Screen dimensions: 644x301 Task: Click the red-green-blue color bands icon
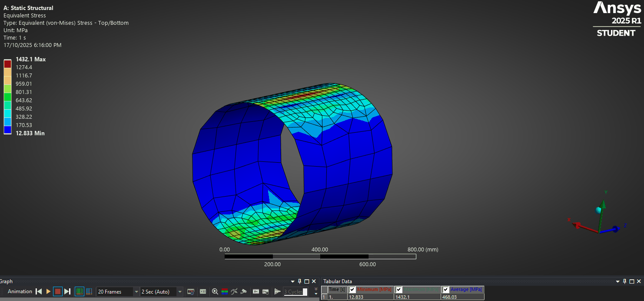225,291
